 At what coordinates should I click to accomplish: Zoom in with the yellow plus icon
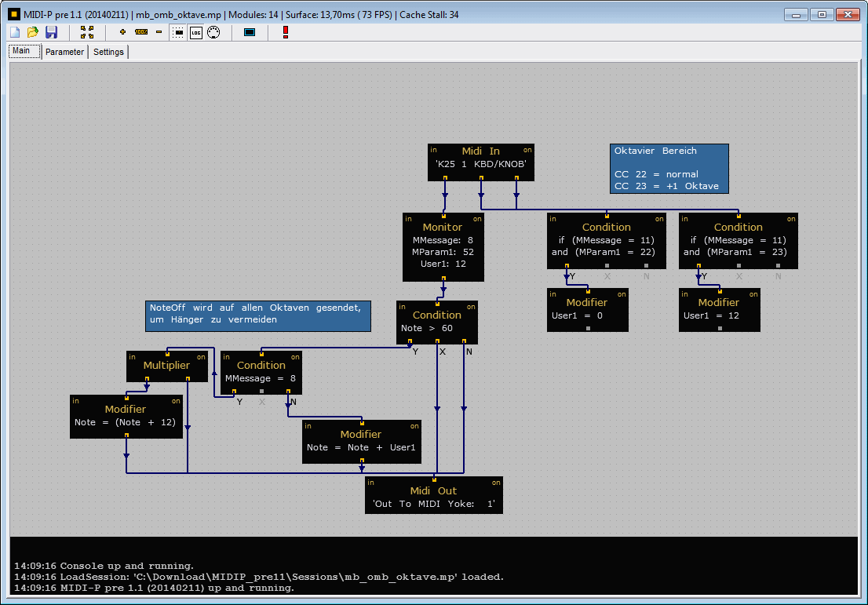pyautogui.click(x=123, y=32)
